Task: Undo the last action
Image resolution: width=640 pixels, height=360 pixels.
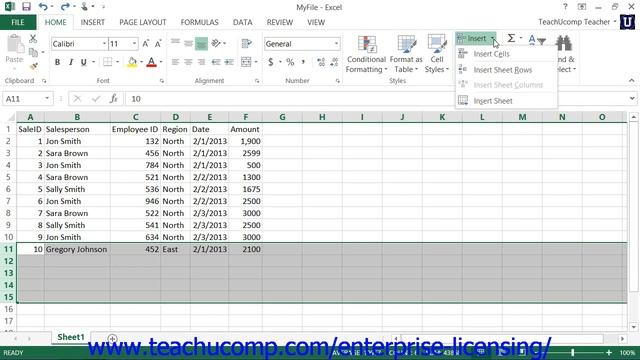Action: click(43, 7)
